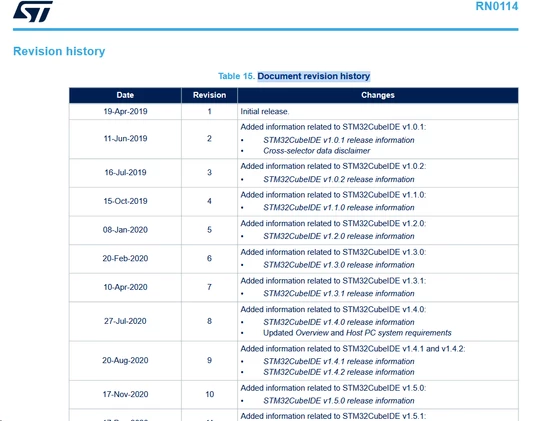Select the 27-Jul-2020 date cell
Viewport: 535px width, 421px height.
[x=125, y=321]
